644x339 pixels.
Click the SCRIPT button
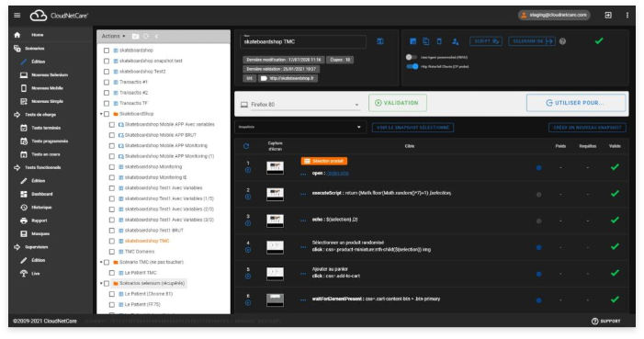click(486, 41)
